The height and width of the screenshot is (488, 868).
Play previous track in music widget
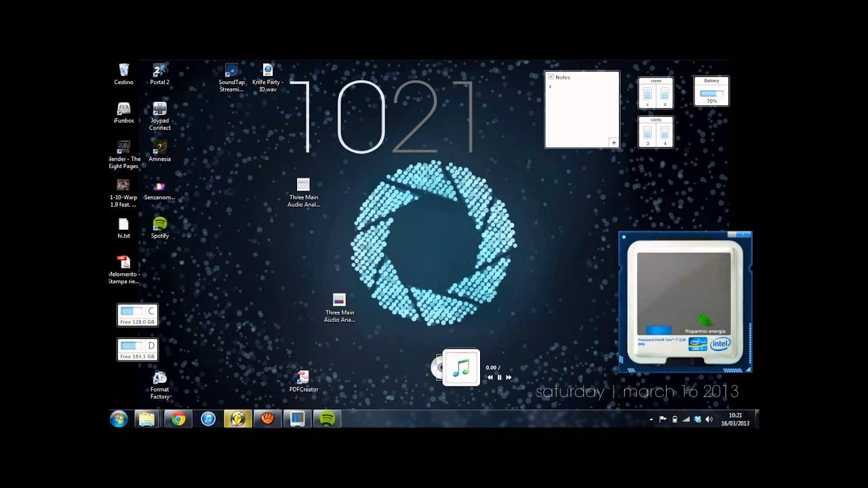pos(490,378)
